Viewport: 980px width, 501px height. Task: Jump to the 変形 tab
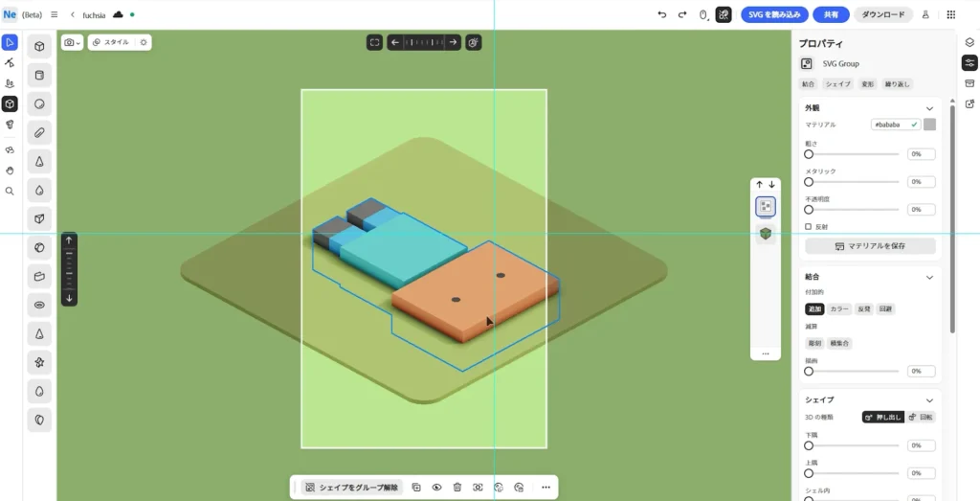click(867, 83)
